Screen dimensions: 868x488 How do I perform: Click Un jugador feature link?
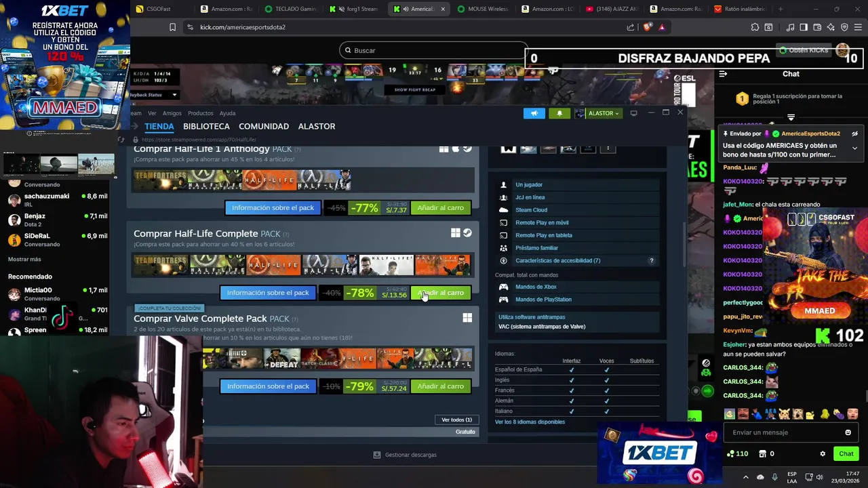(x=529, y=184)
